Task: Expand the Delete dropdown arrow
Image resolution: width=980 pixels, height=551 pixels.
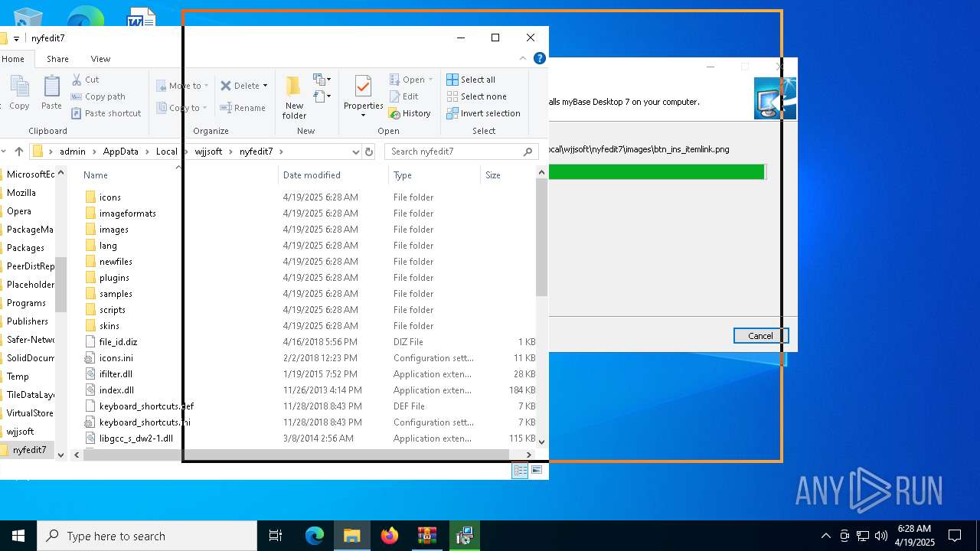Action: pyautogui.click(x=265, y=86)
